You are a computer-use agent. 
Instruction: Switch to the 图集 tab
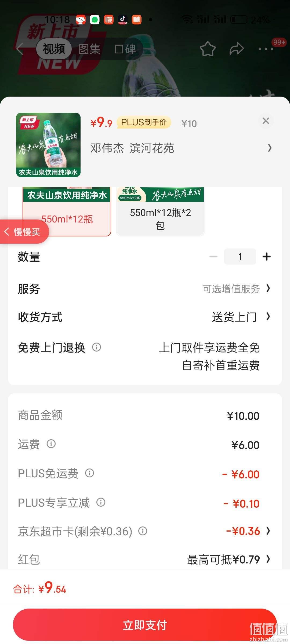[89, 49]
